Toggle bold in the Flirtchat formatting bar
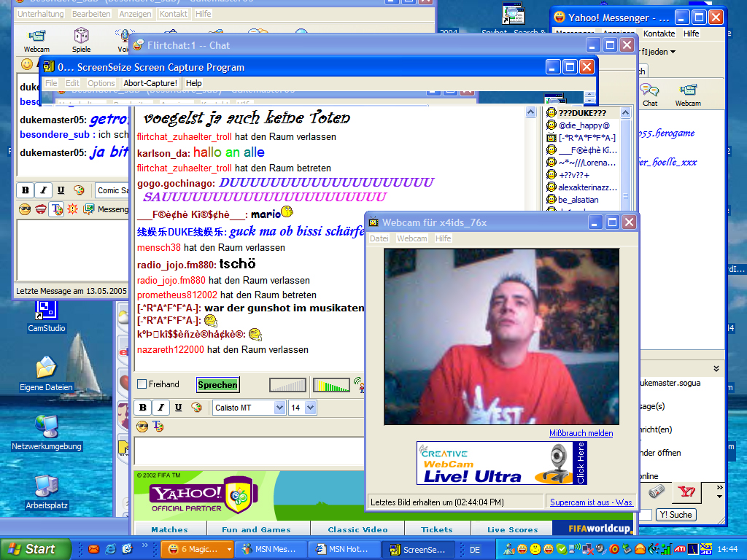Viewport: 747px width, 560px height. pos(143,408)
